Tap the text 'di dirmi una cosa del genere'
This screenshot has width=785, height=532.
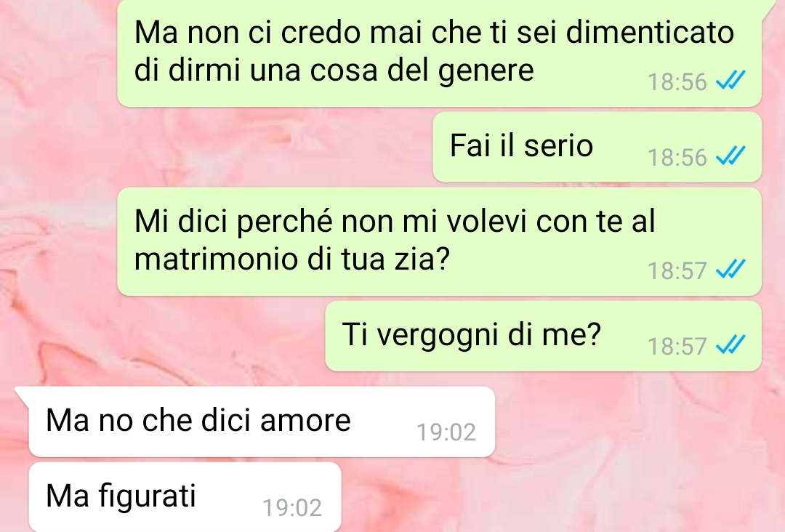pyautogui.click(x=334, y=70)
